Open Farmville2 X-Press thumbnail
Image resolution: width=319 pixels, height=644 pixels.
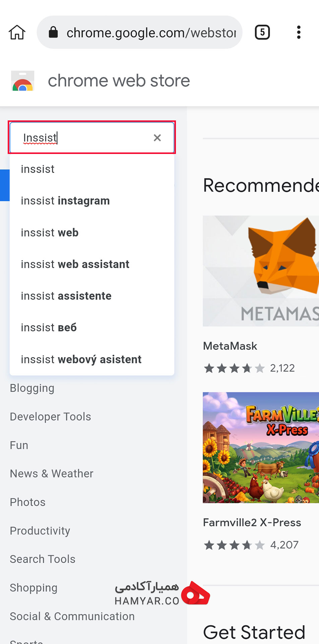(261, 447)
